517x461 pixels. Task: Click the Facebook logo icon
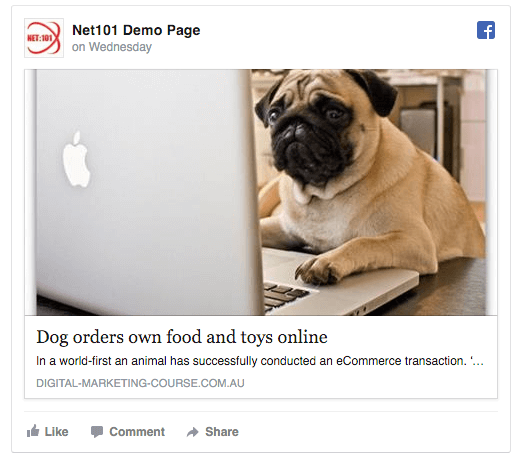pos(486,30)
